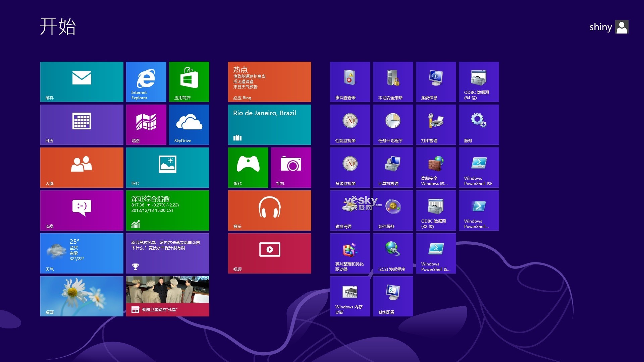
Task: Open the Bing 热点 news tile
Action: coord(269,81)
